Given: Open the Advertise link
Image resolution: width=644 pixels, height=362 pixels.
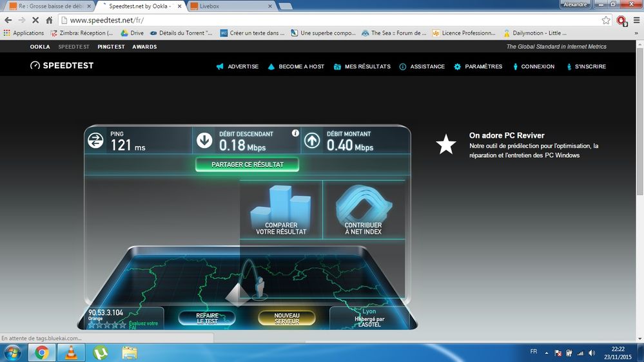Looking at the screenshot, I should [237, 66].
